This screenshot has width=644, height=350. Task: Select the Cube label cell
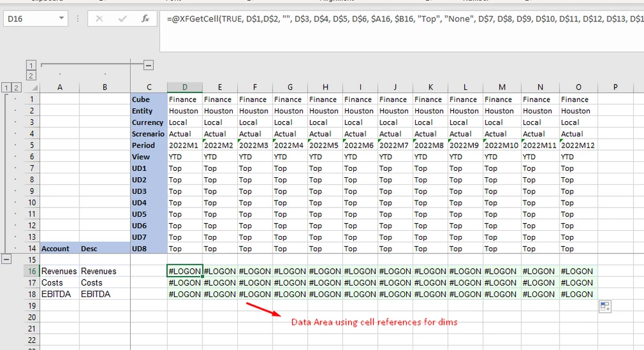[149, 99]
